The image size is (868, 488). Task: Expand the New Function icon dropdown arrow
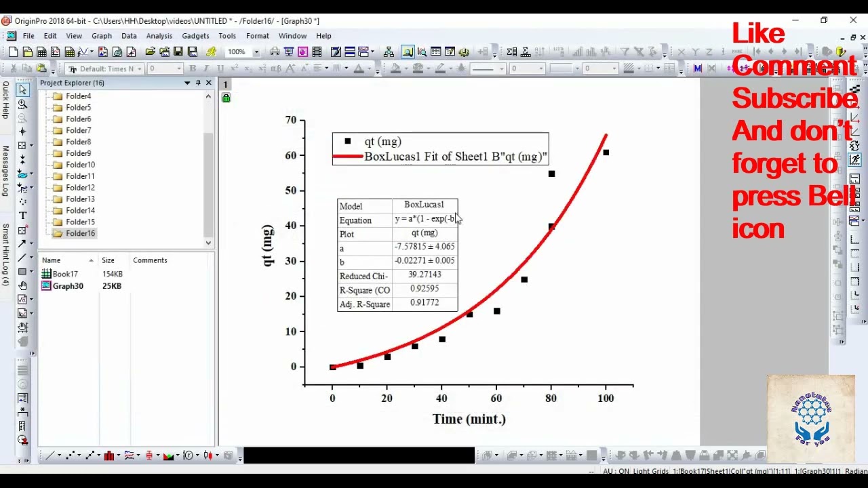(92, 52)
